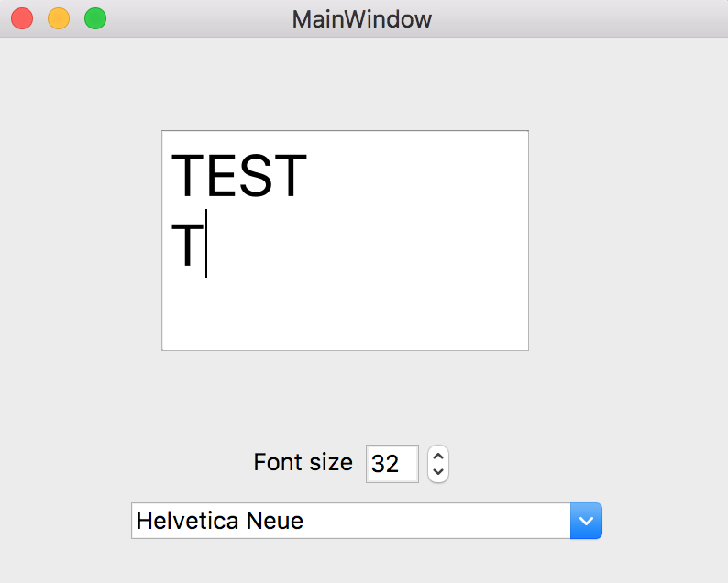The height and width of the screenshot is (583, 728).
Task: Click the final T of TEST
Action: tap(290, 175)
